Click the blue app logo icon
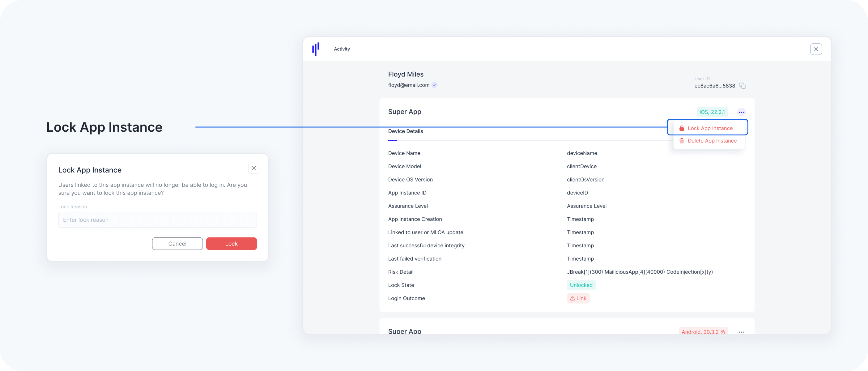The image size is (868, 371). click(x=316, y=49)
